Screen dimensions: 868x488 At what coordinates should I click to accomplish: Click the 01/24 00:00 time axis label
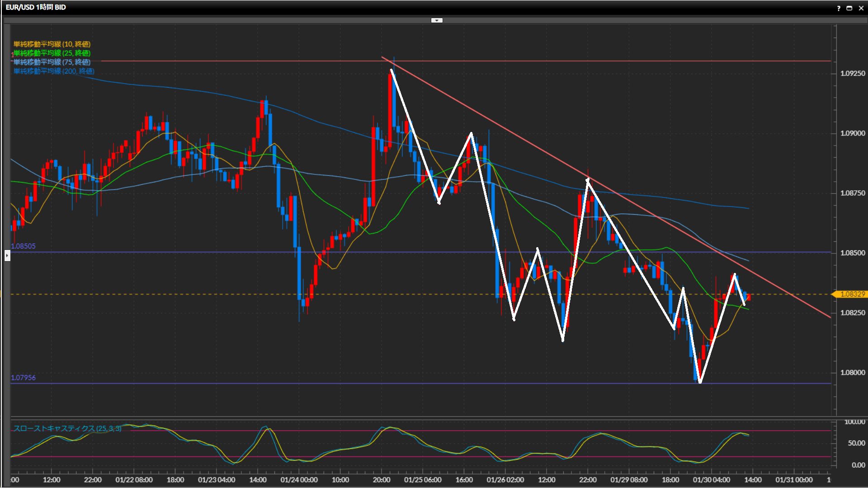299,480
